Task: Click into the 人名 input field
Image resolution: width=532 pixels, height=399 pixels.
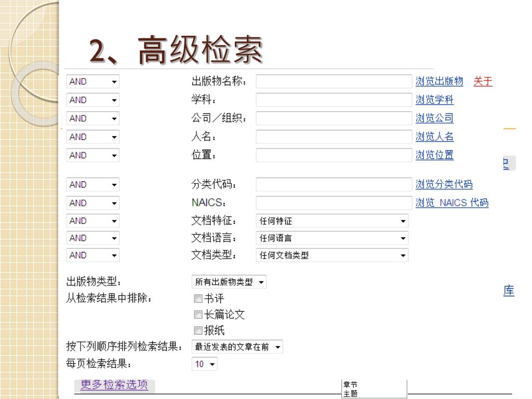Action: pos(334,137)
